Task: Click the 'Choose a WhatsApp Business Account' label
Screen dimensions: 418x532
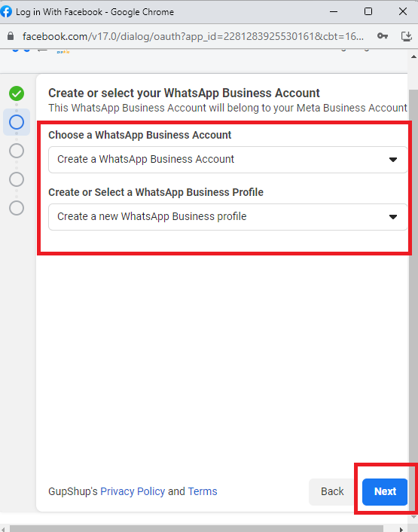Action: tap(139, 135)
